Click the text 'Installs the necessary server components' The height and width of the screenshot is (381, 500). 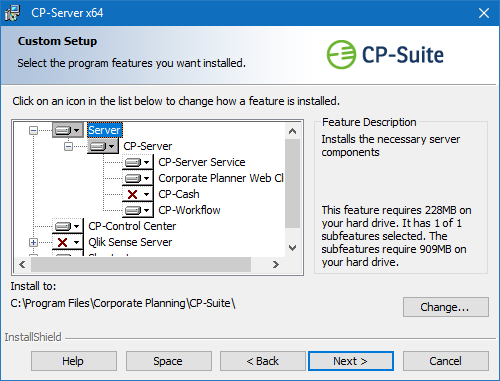point(390,146)
